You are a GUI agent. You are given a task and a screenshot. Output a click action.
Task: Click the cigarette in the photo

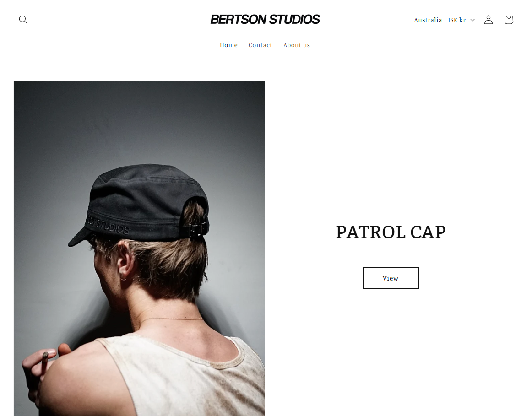pyautogui.click(x=44, y=362)
